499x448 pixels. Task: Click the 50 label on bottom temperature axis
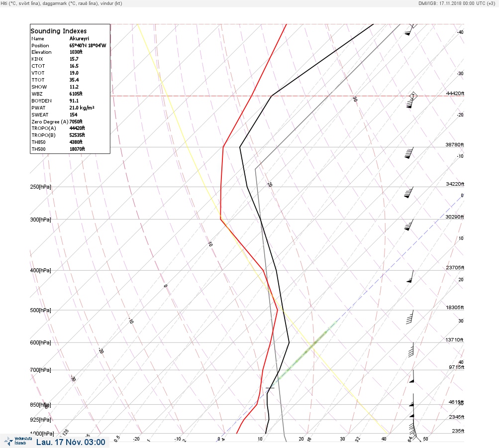(x=425, y=439)
